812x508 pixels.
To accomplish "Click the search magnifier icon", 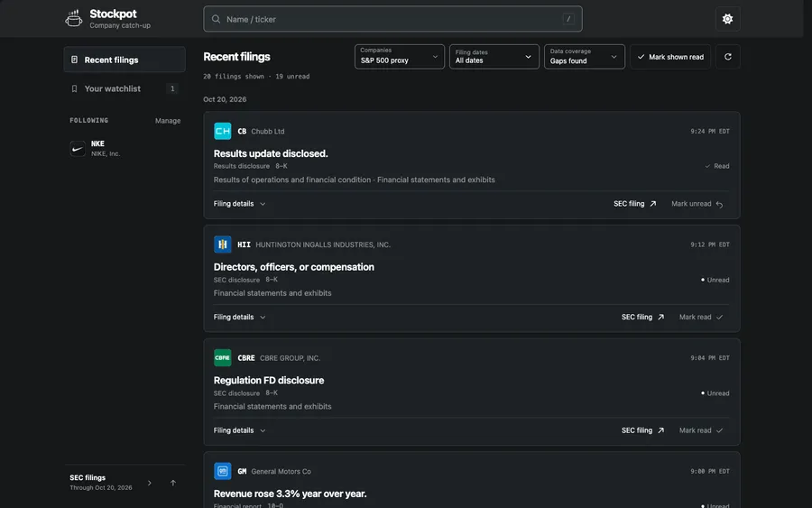I will (216, 19).
